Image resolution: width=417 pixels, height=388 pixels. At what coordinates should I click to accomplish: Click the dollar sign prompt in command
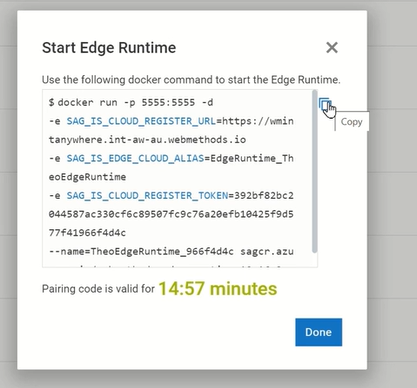51,102
